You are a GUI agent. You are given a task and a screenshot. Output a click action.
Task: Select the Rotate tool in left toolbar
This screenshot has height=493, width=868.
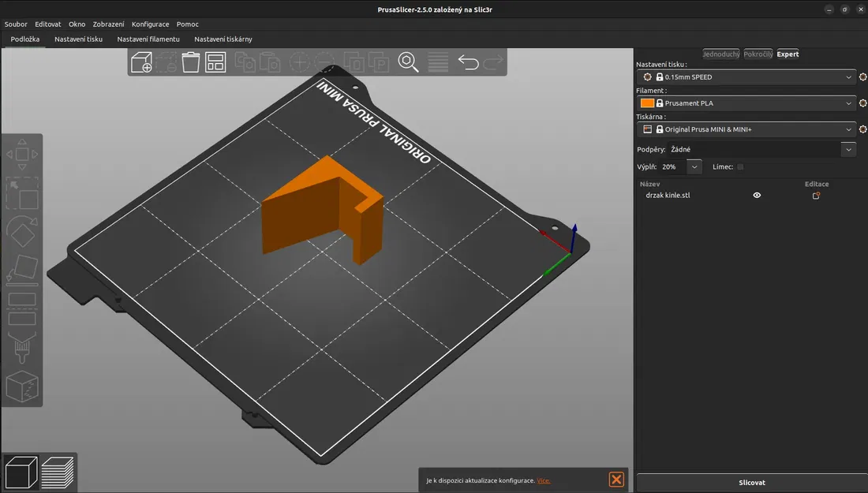(22, 231)
